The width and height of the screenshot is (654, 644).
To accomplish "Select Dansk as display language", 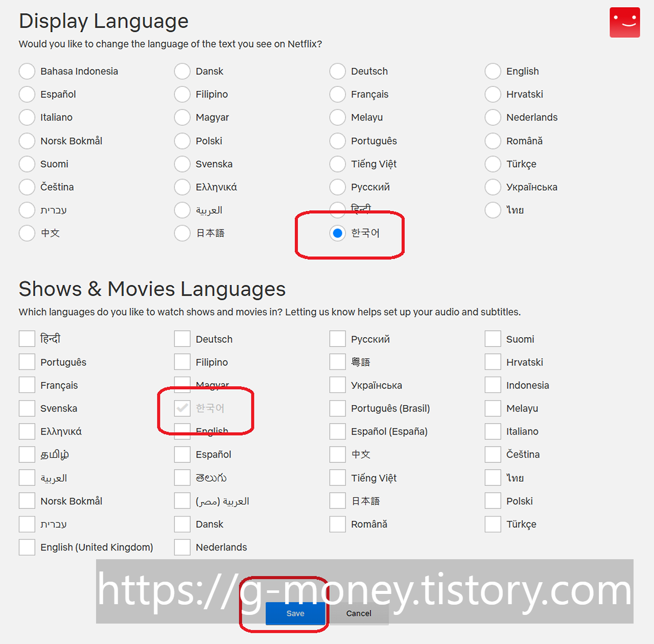I will (x=182, y=71).
